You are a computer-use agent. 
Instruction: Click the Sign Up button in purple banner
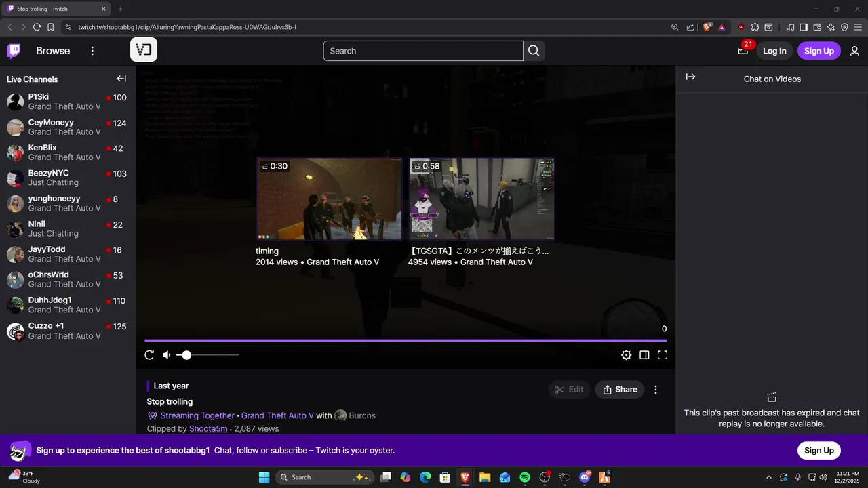click(x=818, y=451)
